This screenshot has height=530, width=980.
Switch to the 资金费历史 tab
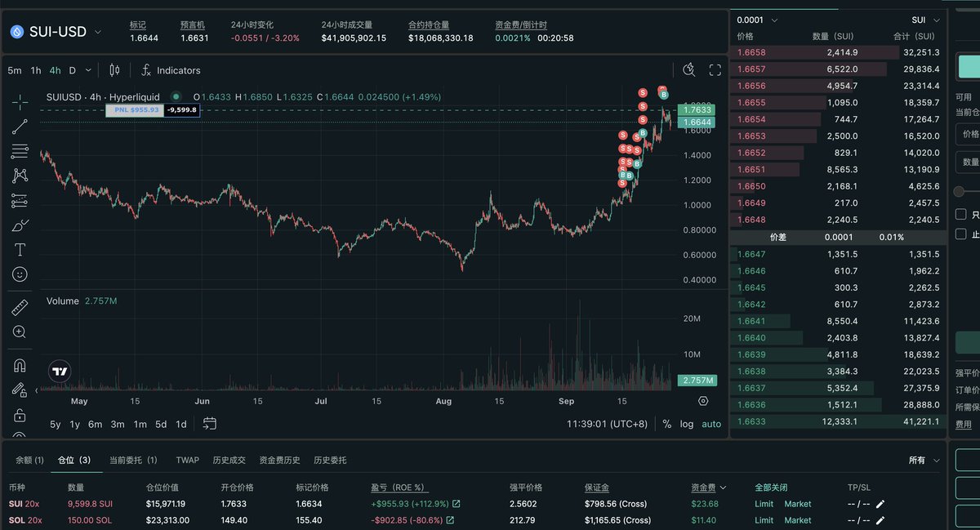click(x=279, y=460)
